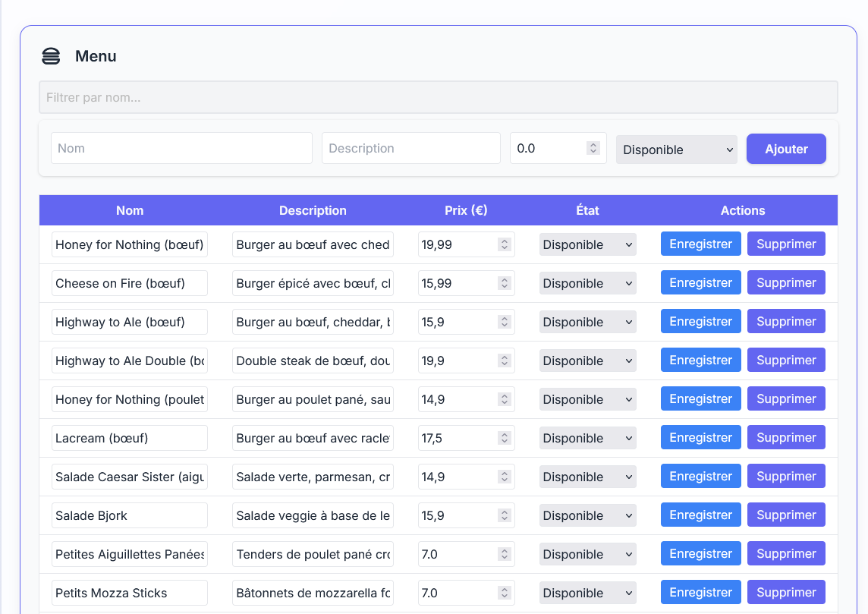Open the État dropdown for Honey for Nothing (bœuf)

[x=587, y=244]
